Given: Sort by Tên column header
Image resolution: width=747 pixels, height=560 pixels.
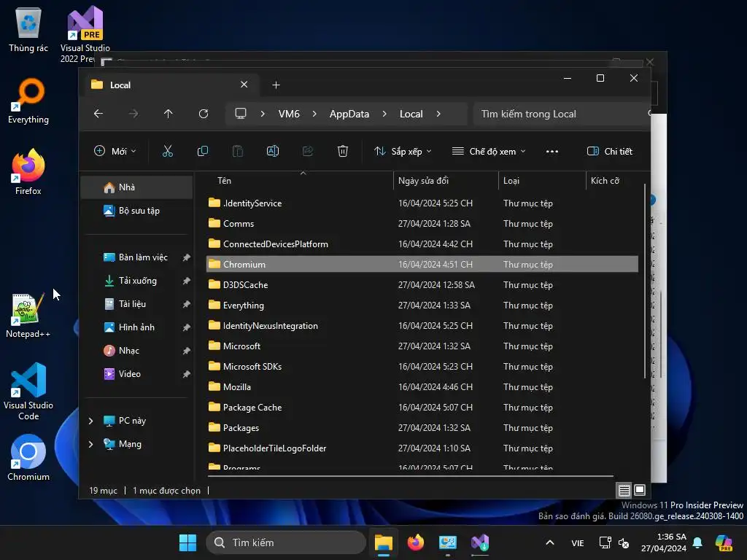Looking at the screenshot, I should 300,181.
